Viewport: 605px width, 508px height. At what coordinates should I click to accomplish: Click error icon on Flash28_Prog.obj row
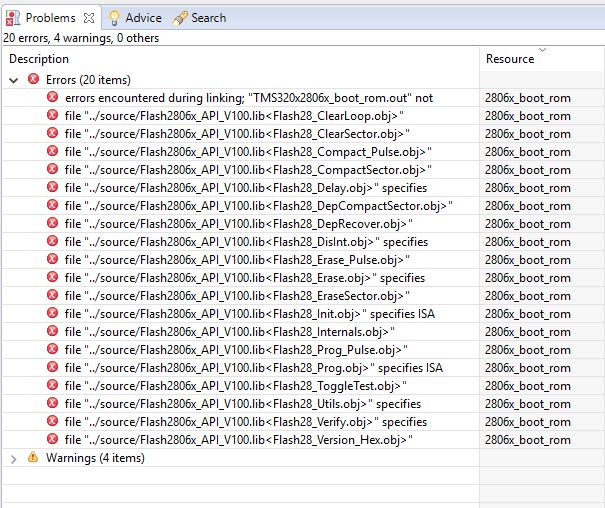coord(52,367)
